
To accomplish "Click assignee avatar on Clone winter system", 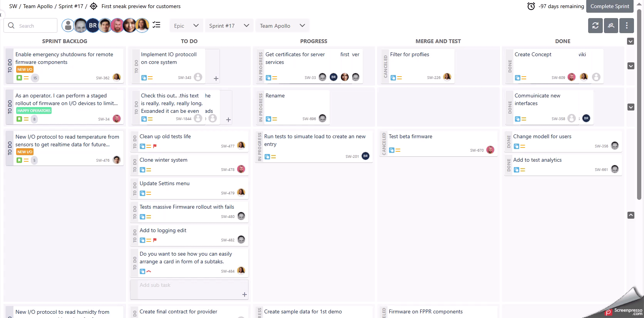I will [241, 169].
